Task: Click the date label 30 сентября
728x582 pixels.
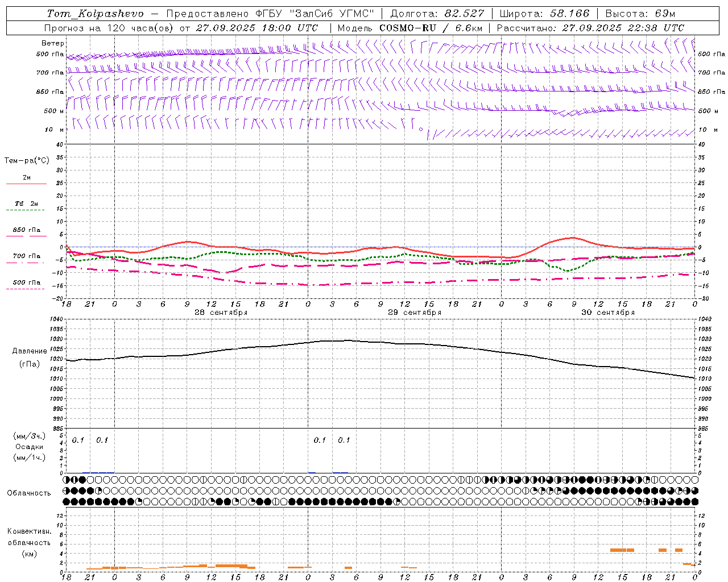Action: click(x=608, y=313)
